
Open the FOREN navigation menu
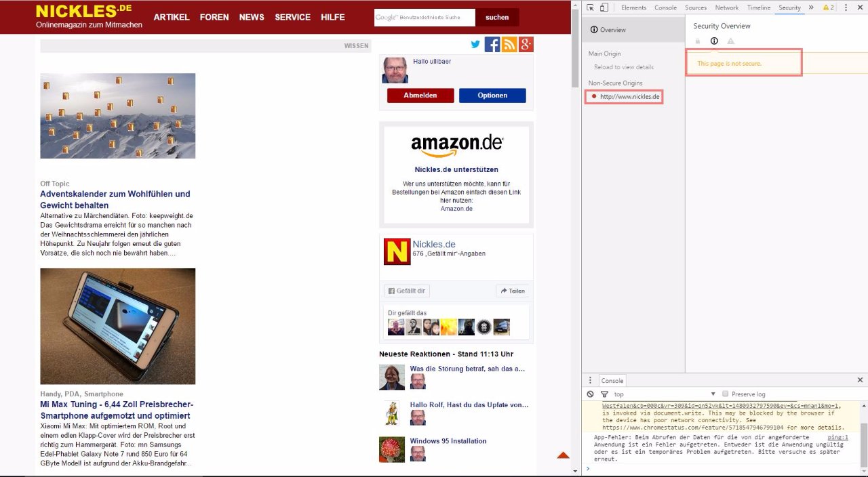coord(214,17)
